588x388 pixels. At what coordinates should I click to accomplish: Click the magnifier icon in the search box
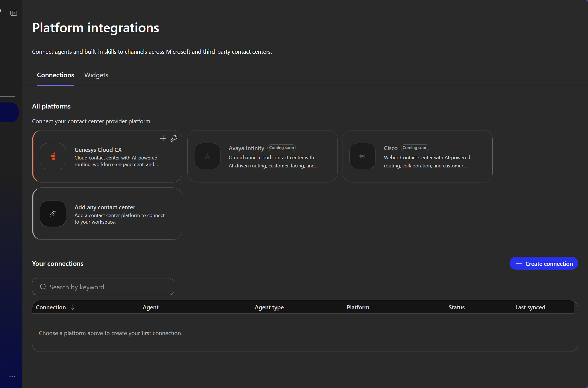coord(43,287)
